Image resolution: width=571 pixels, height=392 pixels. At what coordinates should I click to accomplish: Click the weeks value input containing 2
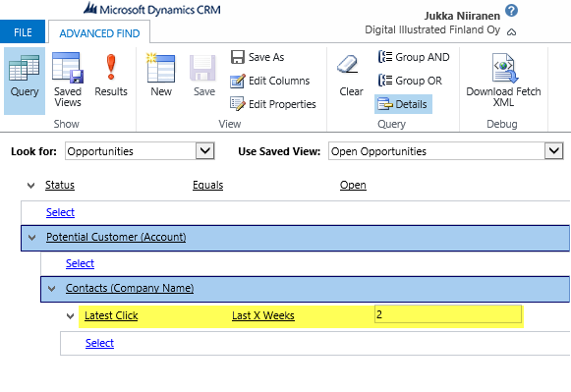[x=448, y=314]
